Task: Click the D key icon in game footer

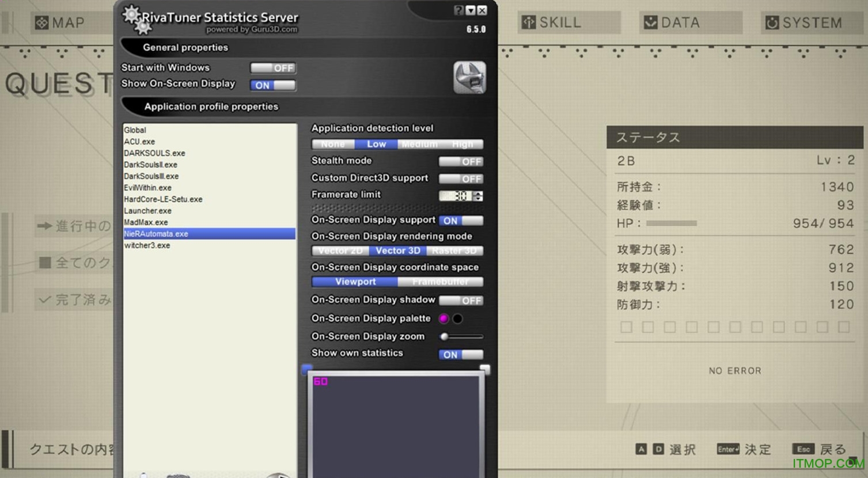Action: (x=658, y=449)
